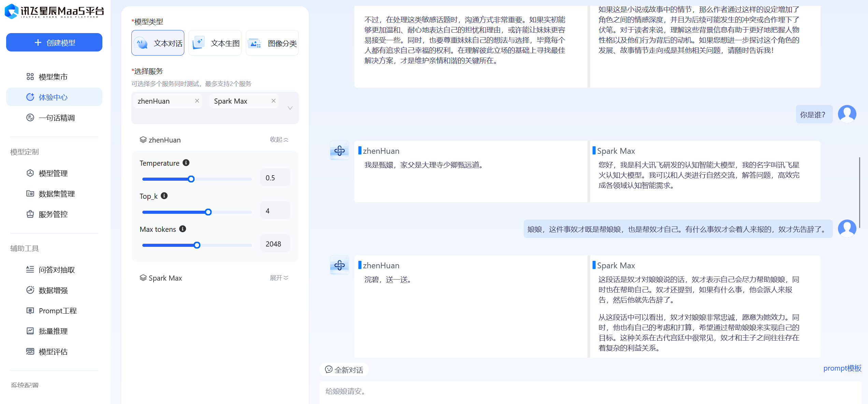This screenshot has height=404, width=868.
Task: Click the zhenHuan layers icon
Action: click(143, 140)
